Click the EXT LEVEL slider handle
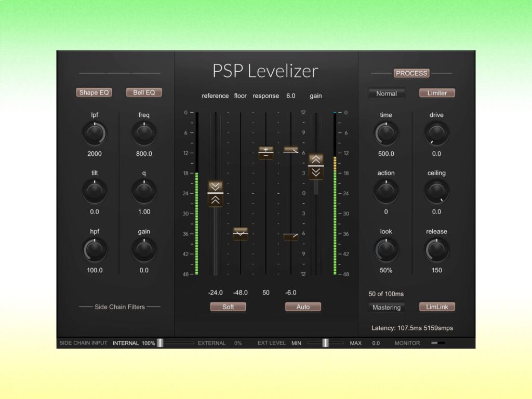 tap(325, 343)
